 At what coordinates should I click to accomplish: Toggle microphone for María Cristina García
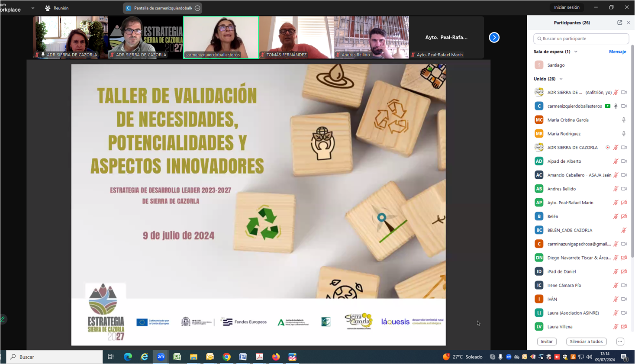point(623,120)
